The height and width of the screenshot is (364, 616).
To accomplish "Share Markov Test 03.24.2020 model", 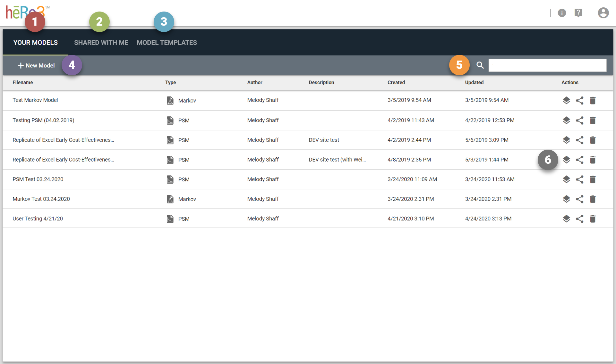I will (579, 199).
